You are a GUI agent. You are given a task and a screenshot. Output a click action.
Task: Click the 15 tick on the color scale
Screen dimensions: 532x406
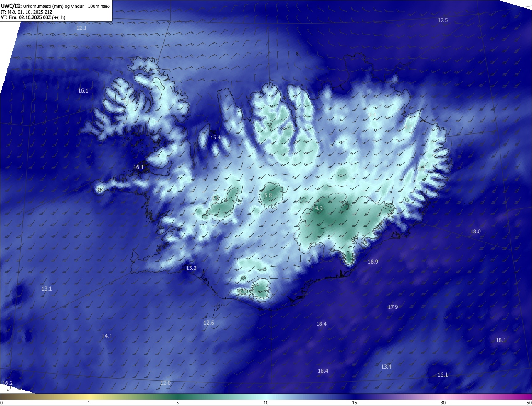tap(355, 403)
